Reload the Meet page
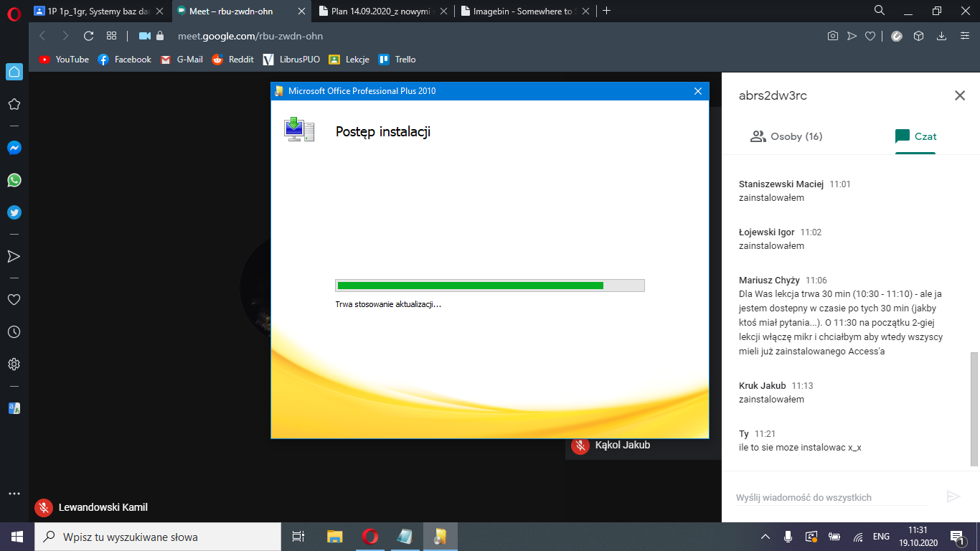This screenshot has height=551, width=980. 89,36
